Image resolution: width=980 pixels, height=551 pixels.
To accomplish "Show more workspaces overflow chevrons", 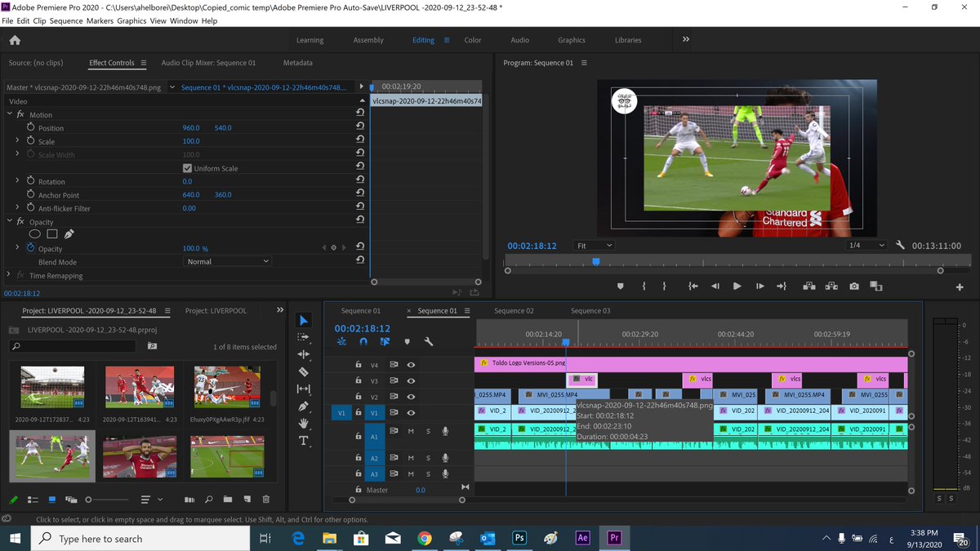I will click(686, 39).
